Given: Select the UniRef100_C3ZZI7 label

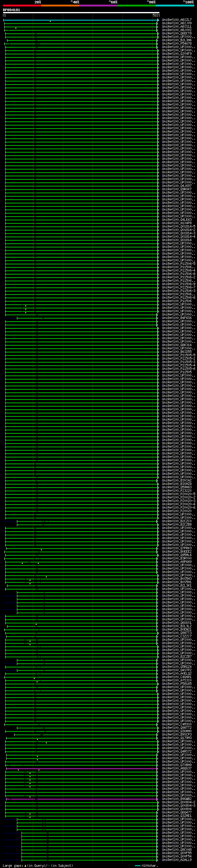Looking at the screenshot, I should (x=176, y=636).
